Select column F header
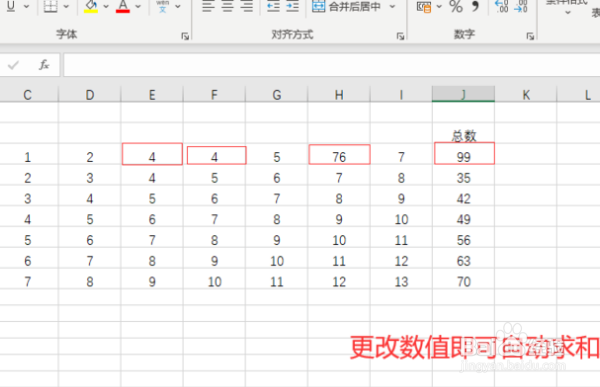The image size is (600, 387). 214,95
